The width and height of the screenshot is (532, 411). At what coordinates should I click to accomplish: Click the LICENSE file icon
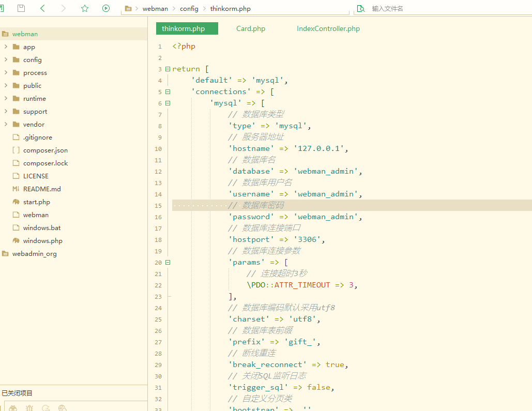(x=16, y=176)
